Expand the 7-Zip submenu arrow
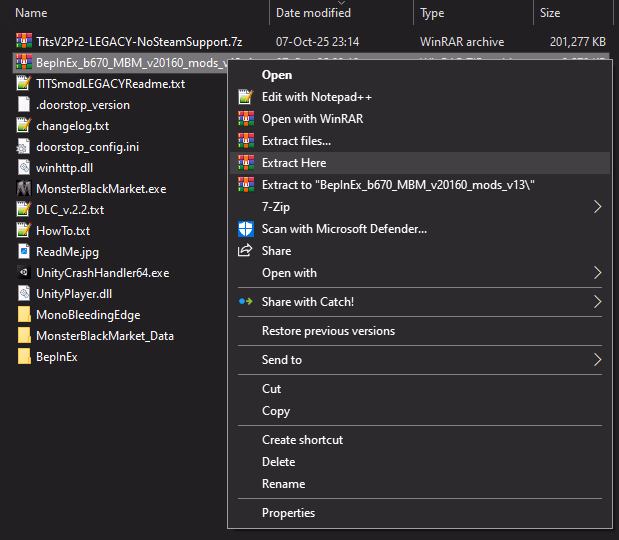Viewport: 619px width, 540px height. pyautogui.click(x=598, y=207)
